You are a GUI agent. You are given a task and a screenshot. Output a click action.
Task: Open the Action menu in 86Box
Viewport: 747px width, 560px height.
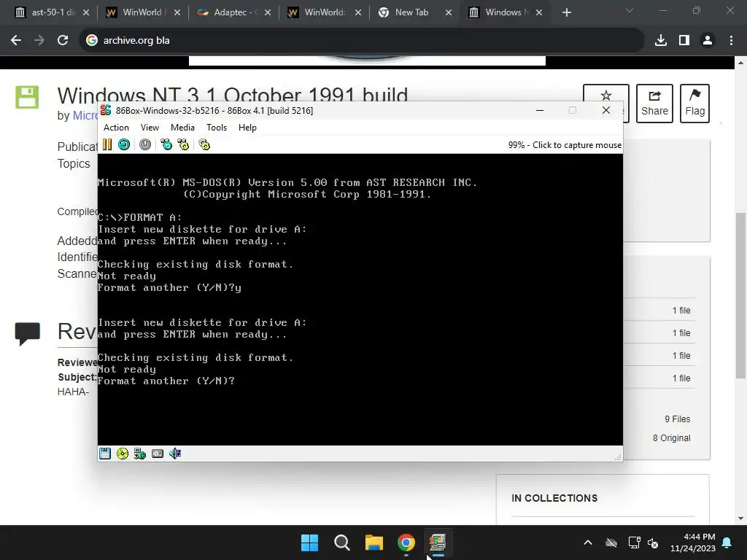116,127
